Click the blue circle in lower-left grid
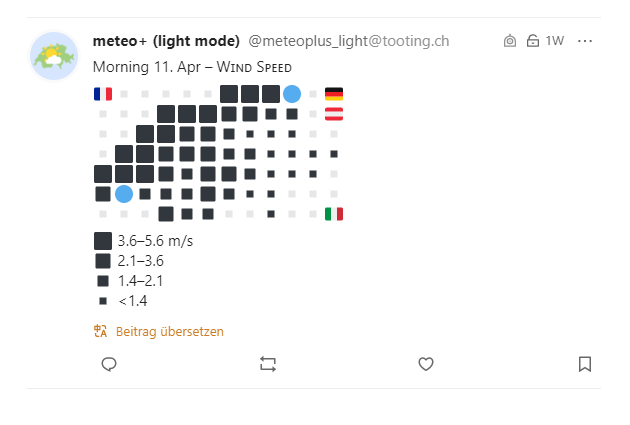Image resolution: width=630 pixels, height=425 pixels. 124,193
